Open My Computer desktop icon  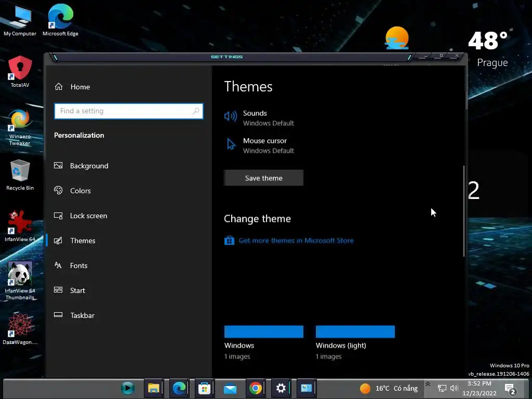[20, 21]
